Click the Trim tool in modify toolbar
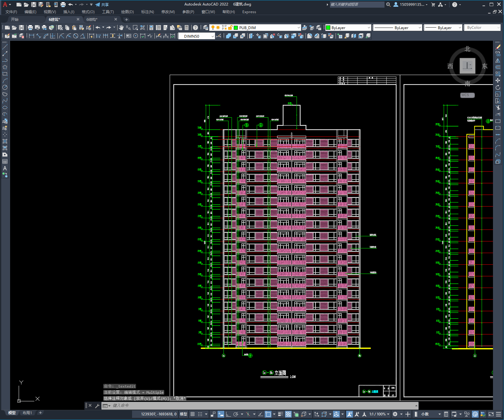Viewport: 504px width, 420px height. click(498, 108)
